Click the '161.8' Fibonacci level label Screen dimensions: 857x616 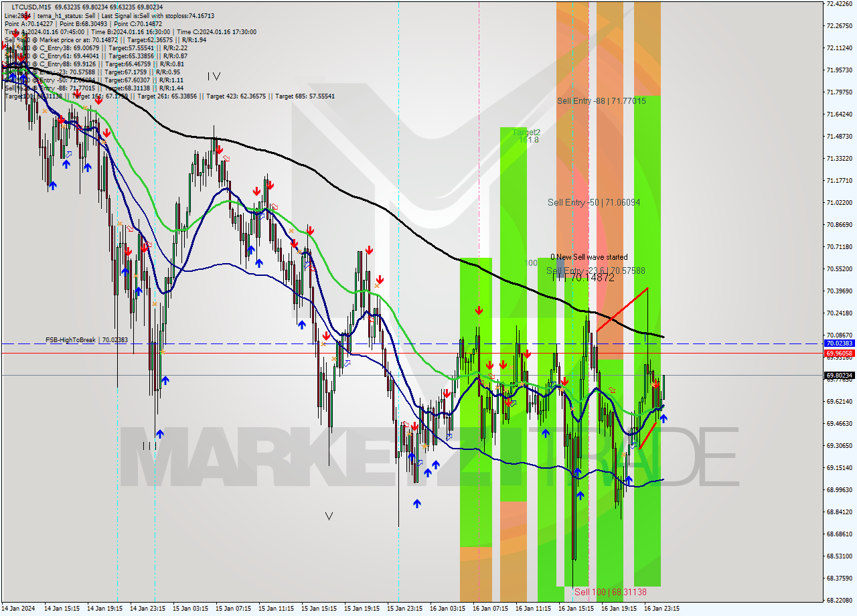pos(529,140)
